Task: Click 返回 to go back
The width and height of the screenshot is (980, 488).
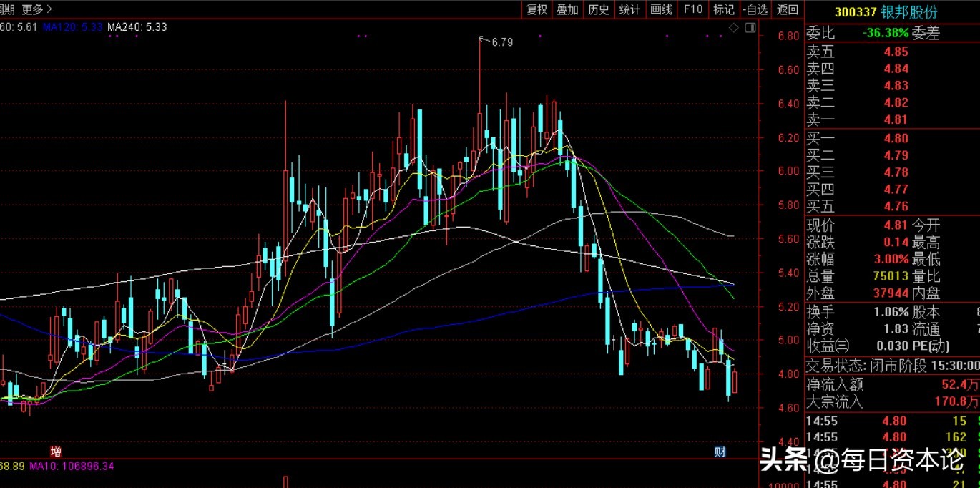Action: 788,9
